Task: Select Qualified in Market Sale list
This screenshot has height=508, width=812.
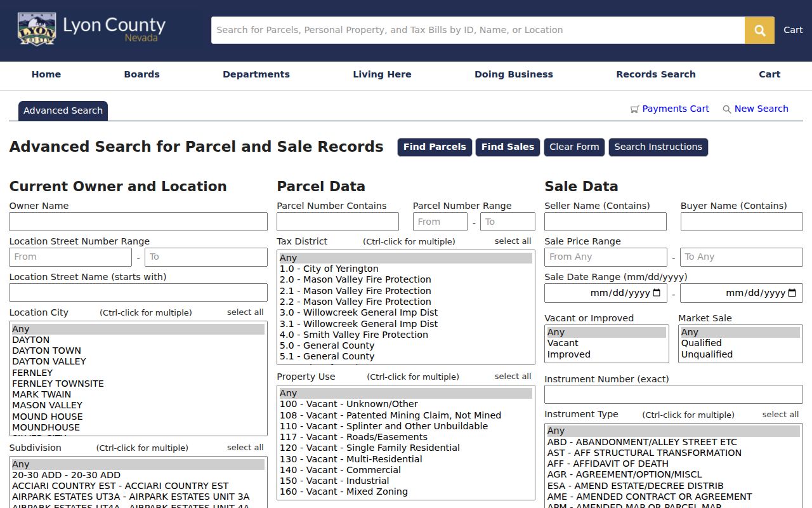Action: [x=740, y=343]
